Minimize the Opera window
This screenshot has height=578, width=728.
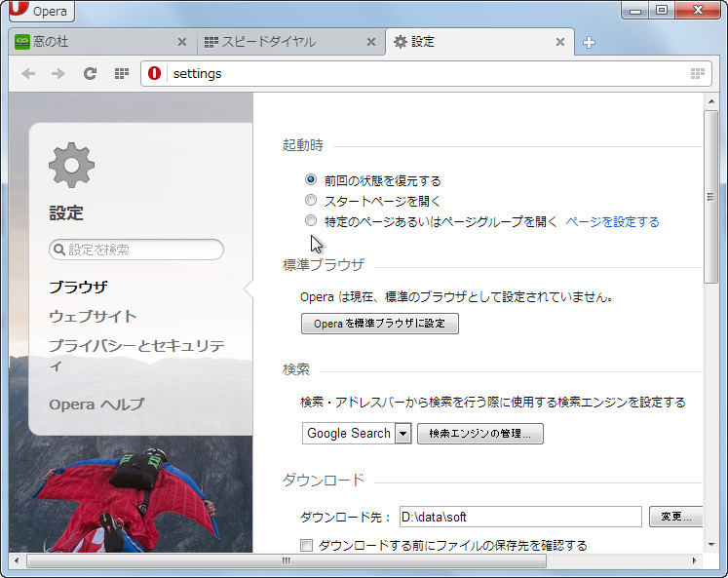pyautogui.click(x=635, y=10)
